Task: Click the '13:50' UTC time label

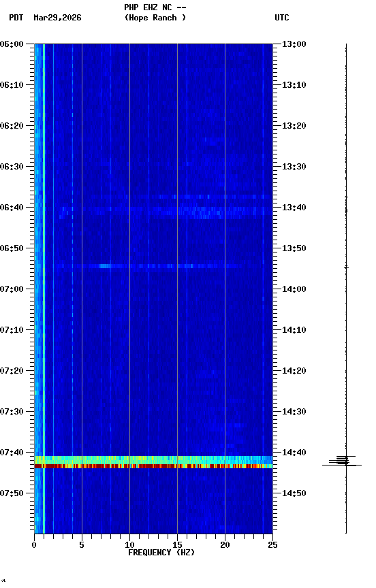Action: (x=294, y=248)
